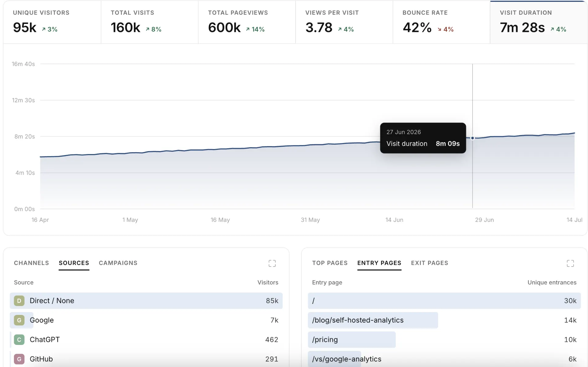588x367 pixels.
Task: Click the Google source favicon
Action: click(x=19, y=320)
